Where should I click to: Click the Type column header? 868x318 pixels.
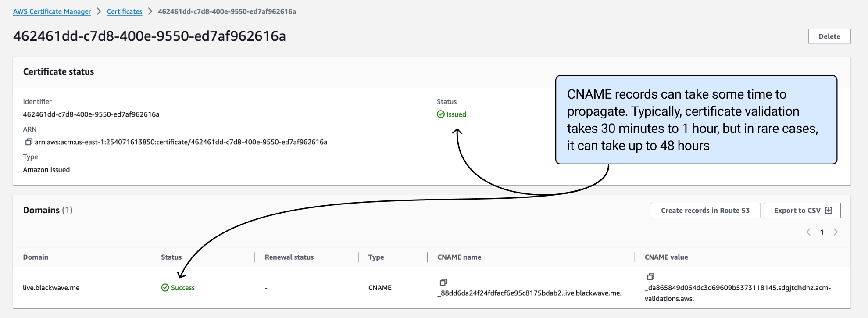coord(376,257)
